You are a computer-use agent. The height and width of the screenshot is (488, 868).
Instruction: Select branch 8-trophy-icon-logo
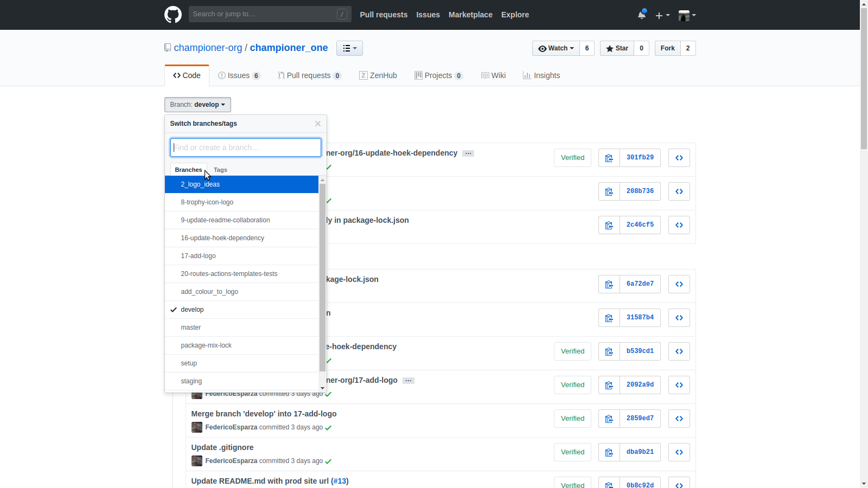tap(241, 202)
